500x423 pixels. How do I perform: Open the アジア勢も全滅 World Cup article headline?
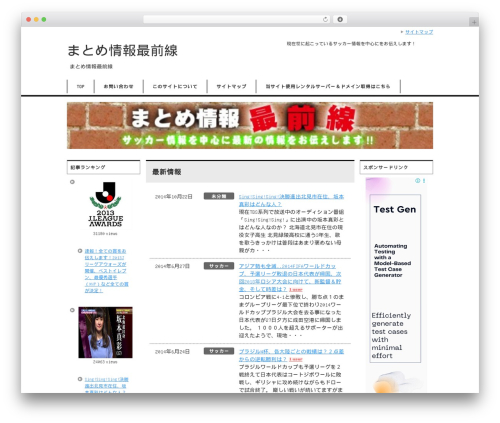coord(290,277)
